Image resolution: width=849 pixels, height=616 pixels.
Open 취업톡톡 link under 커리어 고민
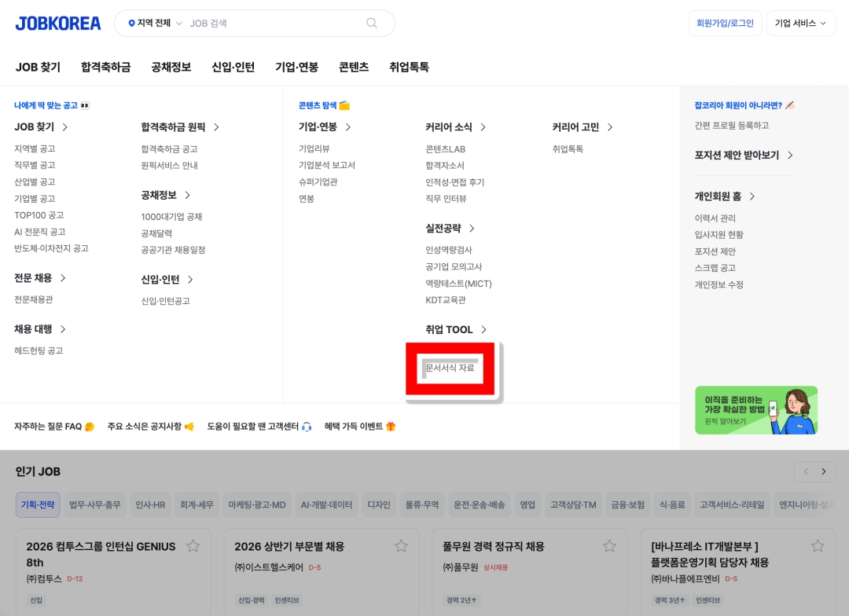(568, 149)
